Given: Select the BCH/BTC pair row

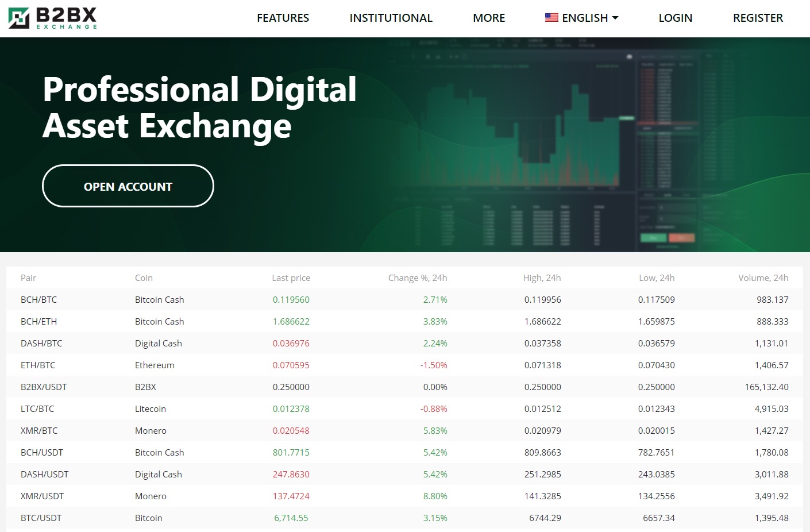Looking at the screenshot, I should click(x=38, y=300).
